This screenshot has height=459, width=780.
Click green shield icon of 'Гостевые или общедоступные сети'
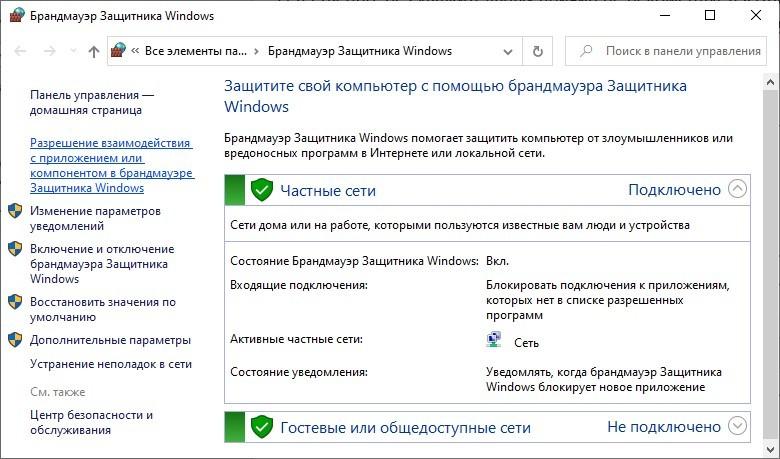tap(262, 427)
